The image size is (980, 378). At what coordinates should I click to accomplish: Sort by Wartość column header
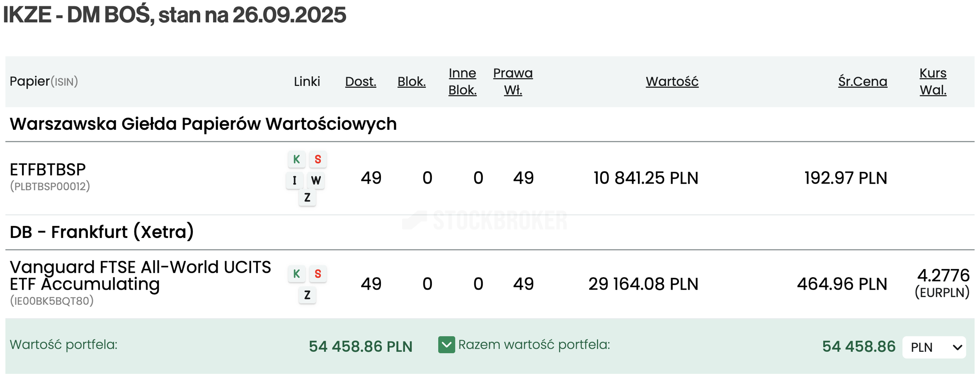(x=672, y=82)
